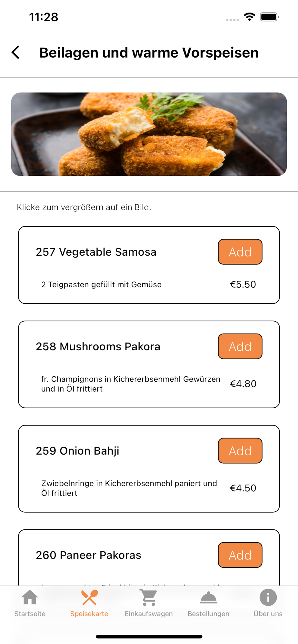Tap the Speisekarte fork and spoon icon
Viewport: 298px width, 644px height.
pyautogui.click(x=89, y=598)
